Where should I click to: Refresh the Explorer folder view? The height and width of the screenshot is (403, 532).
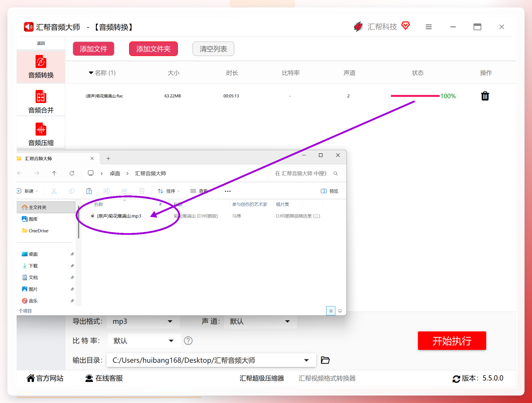click(72, 173)
